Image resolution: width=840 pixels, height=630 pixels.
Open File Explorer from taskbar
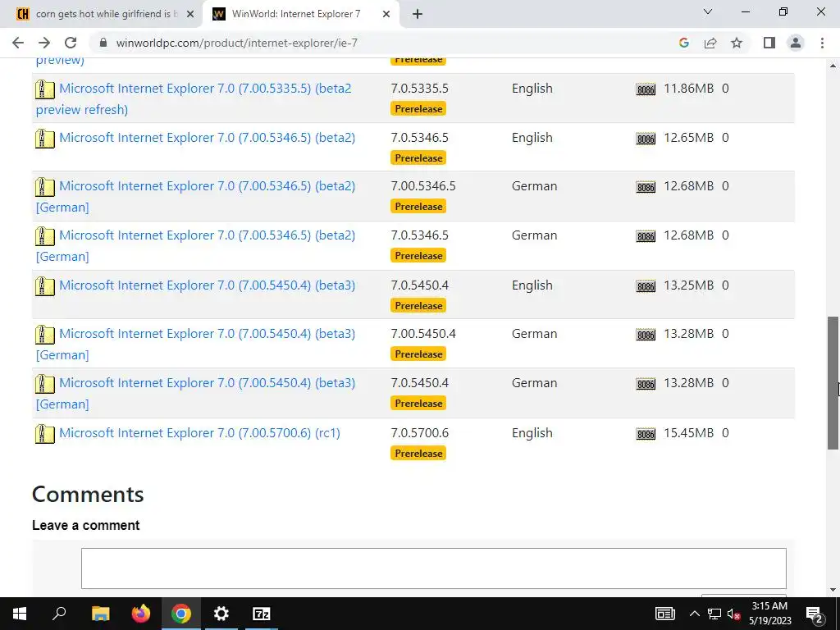(x=100, y=614)
